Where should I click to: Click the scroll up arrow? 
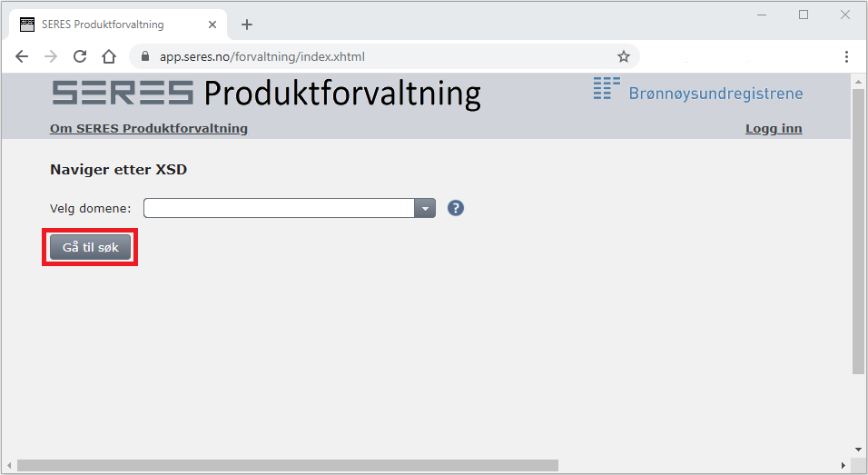859,82
